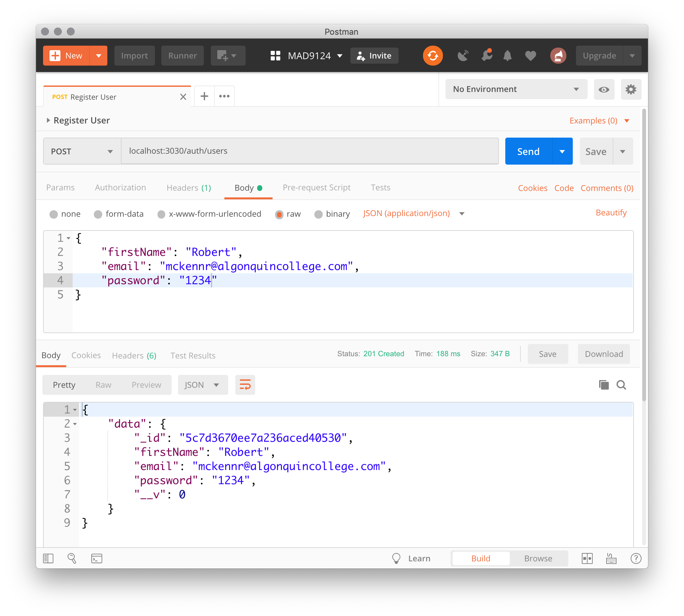Click the sync/refresh icon in toolbar

pyautogui.click(x=433, y=55)
